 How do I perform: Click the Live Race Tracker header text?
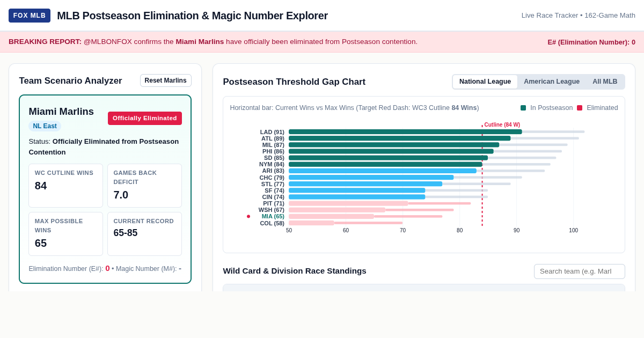click(x=579, y=16)
